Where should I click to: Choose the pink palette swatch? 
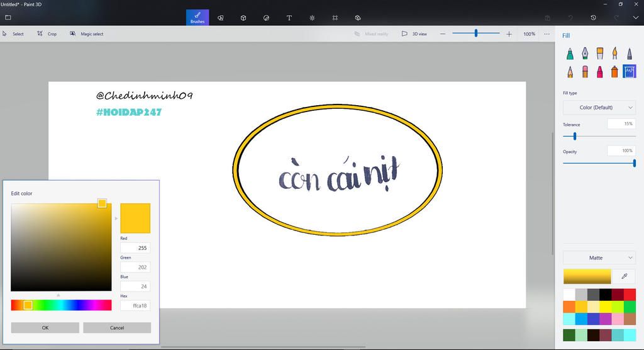click(x=618, y=319)
